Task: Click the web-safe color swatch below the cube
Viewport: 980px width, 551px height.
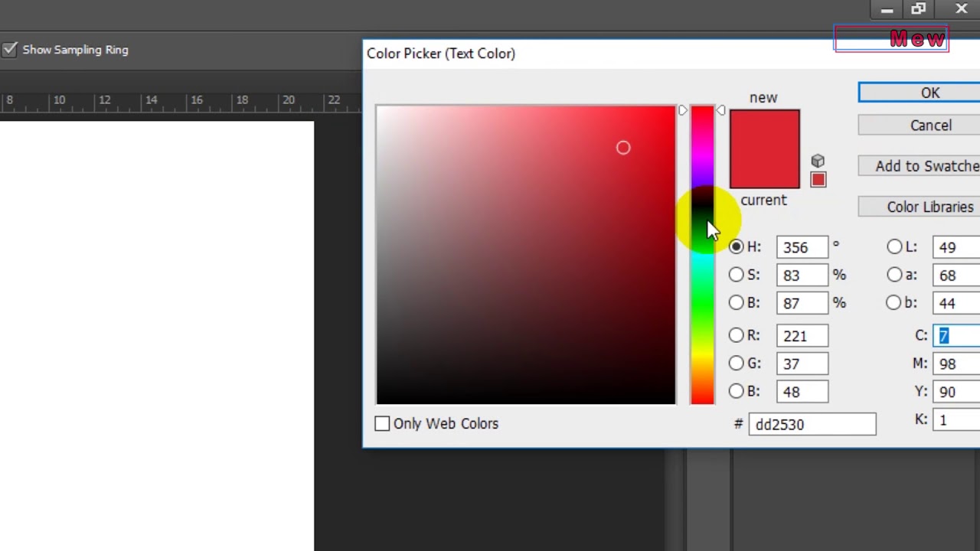Action: click(818, 180)
